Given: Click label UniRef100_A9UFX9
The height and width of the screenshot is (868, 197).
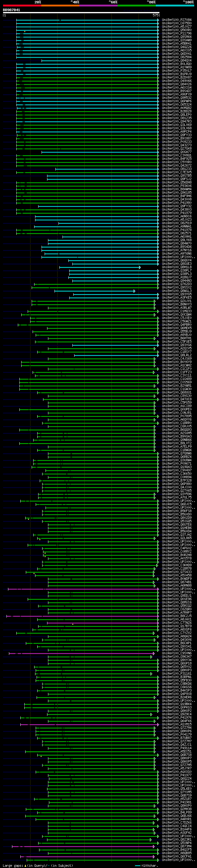Looking at the screenshot, I should (177, 94).
